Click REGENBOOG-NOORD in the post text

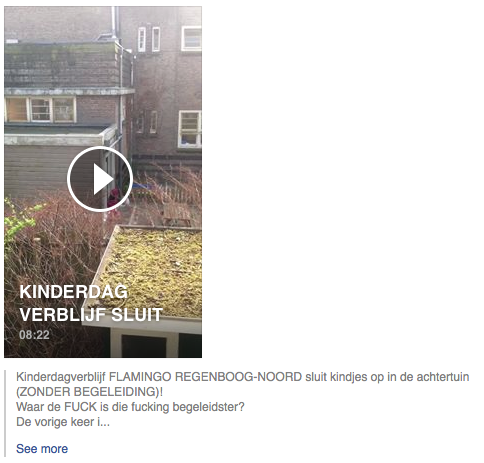pos(238,377)
